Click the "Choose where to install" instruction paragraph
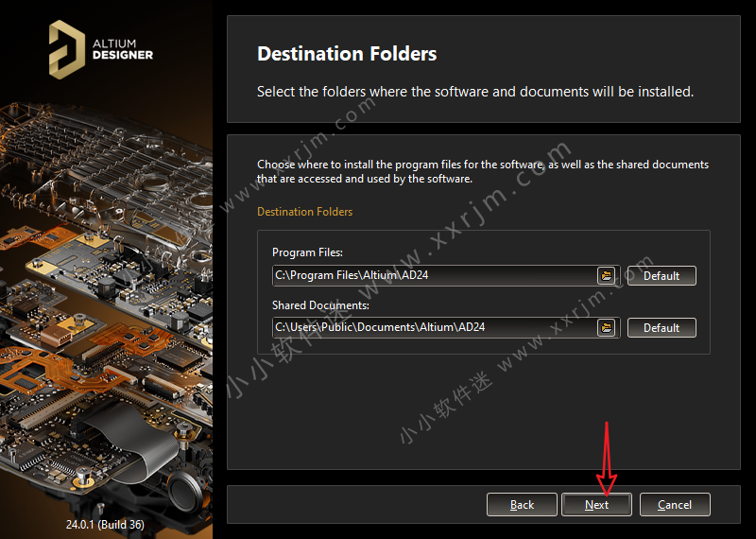Screen dimensions: 756x539 482,171
